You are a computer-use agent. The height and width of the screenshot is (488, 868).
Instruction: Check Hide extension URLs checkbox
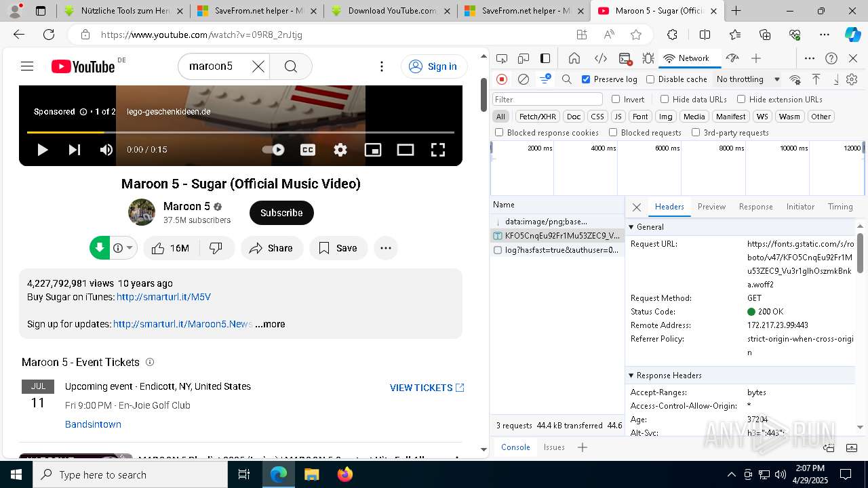point(741,99)
